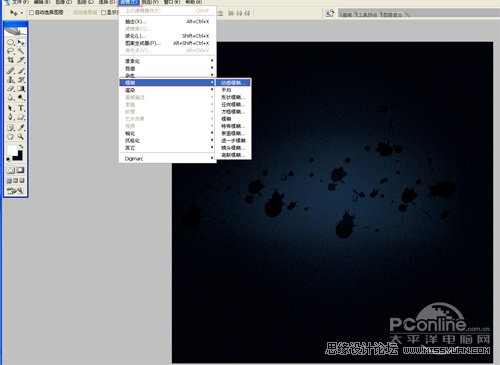Click Jump to ImageReady icon at toolbox bottom
Screen dimensions: 500x365
pos(15,191)
